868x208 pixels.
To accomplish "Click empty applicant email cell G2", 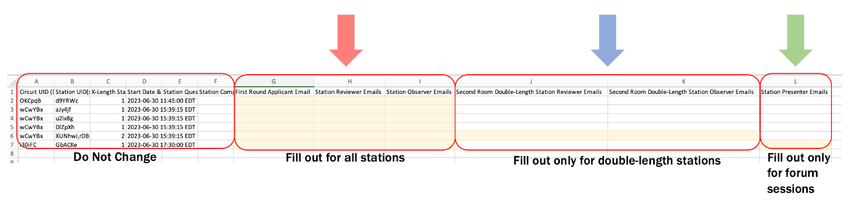I will point(273,101).
